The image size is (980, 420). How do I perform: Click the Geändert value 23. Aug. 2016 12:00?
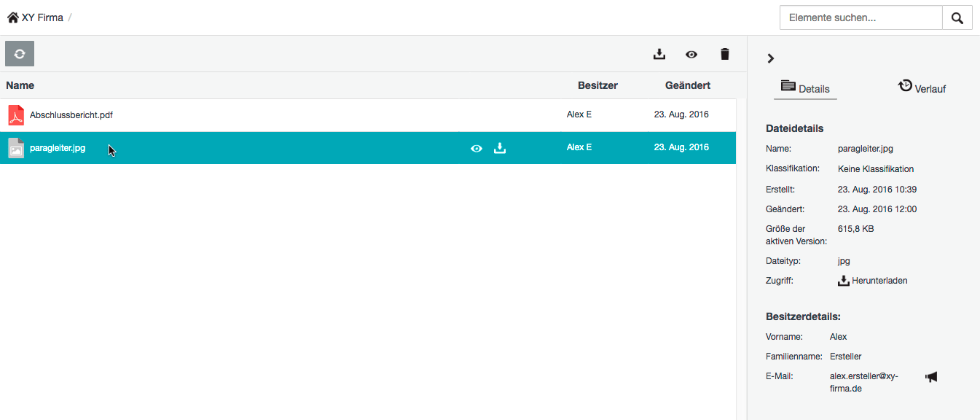coord(877,209)
